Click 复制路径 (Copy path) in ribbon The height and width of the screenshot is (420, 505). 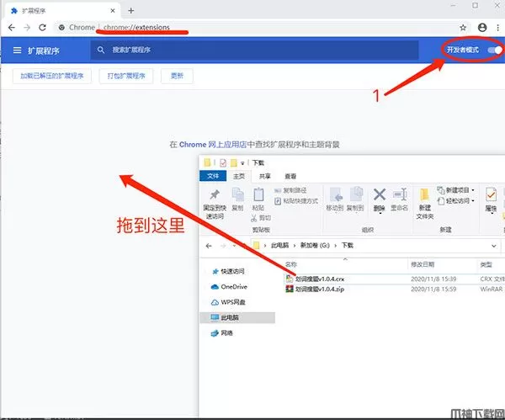[x=291, y=190]
